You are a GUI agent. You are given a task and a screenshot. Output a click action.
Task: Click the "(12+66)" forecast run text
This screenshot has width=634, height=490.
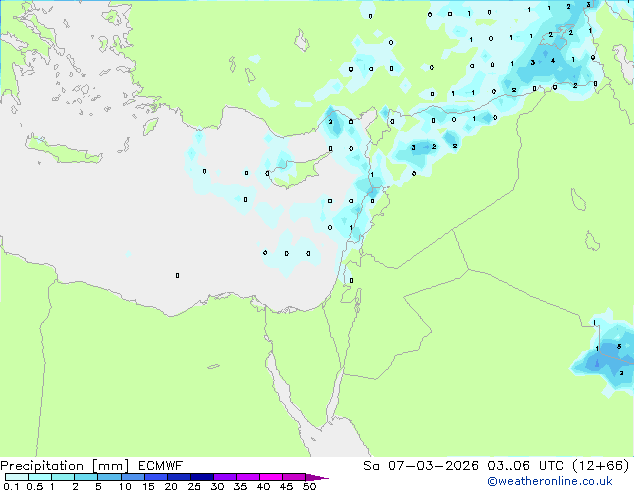tap(600, 466)
